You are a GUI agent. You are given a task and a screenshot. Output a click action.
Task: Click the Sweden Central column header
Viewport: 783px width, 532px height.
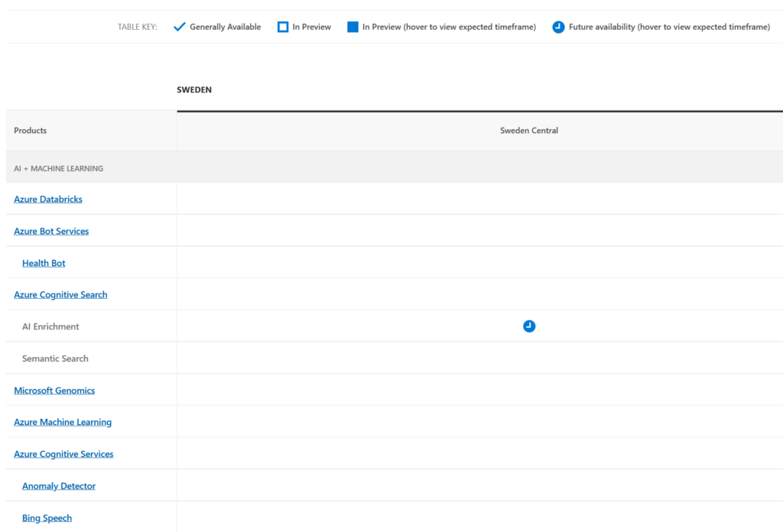coord(529,131)
